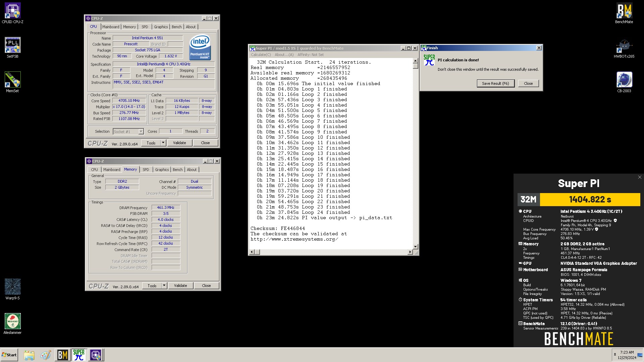Image resolution: width=644 pixels, height=362 pixels.
Task: Click Affinity: Not Set in Super PI
Action: click(311, 55)
